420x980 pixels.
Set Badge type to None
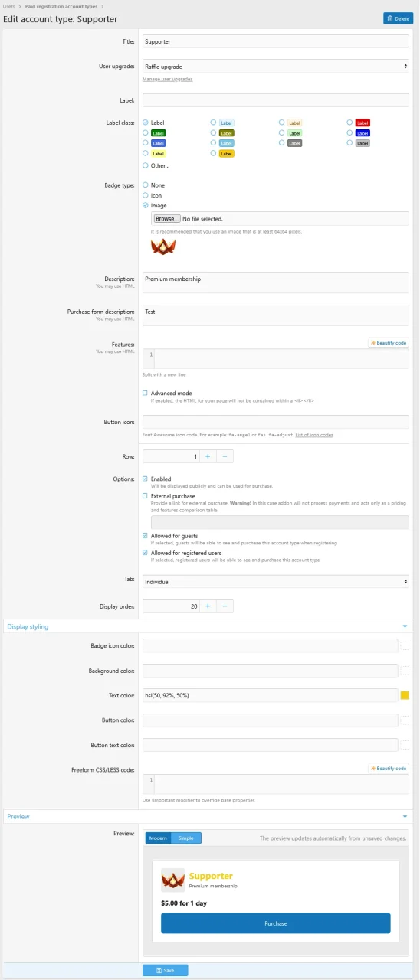pos(146,185)
